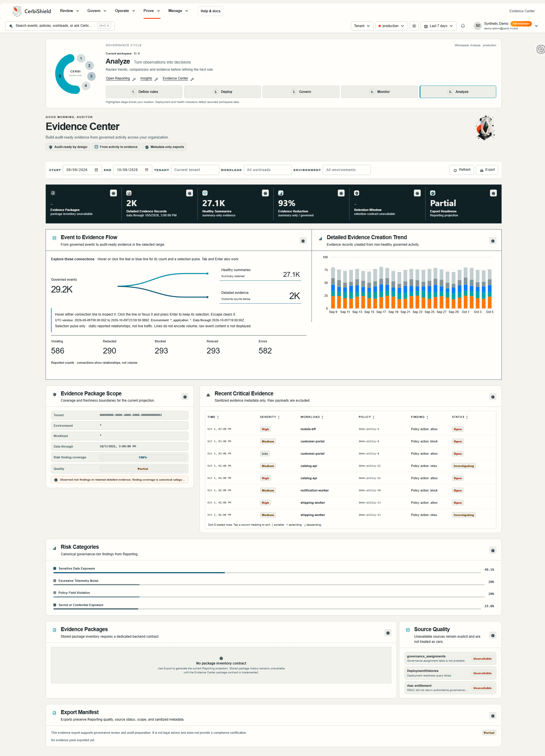The width and height of the screenshot is (545, 756).
Task: Toggle the light/dark theme sun icon
Action: [414, 26]
